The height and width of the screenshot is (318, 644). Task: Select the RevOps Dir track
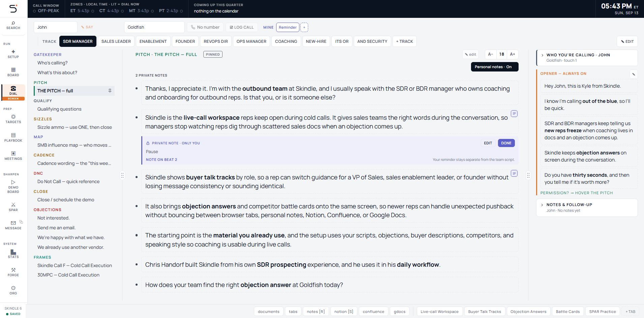click(x=216, y=41)
